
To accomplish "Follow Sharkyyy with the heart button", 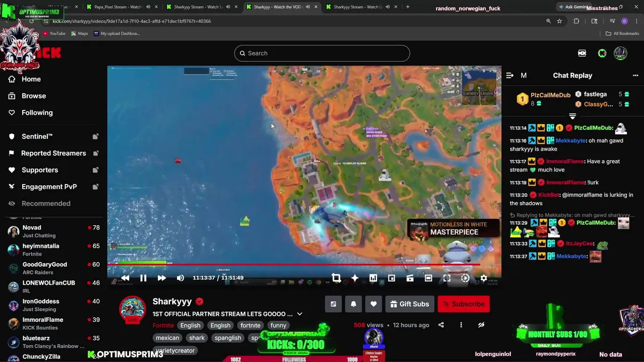I will click(x=373, y=304).
